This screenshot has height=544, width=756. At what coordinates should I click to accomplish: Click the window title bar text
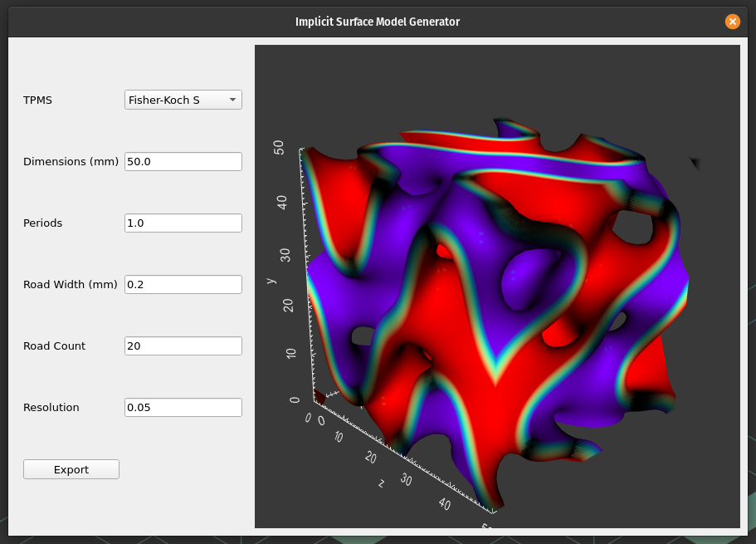pyautogui.click(x=378, y=22)
